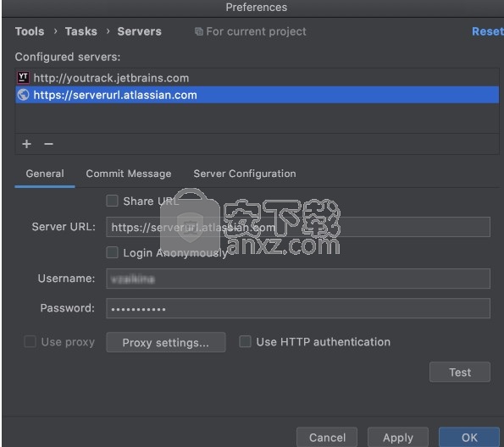Screen dimensions: 504x447
Task: Open Proxy settings dialog
Action: tap(166, 342)
